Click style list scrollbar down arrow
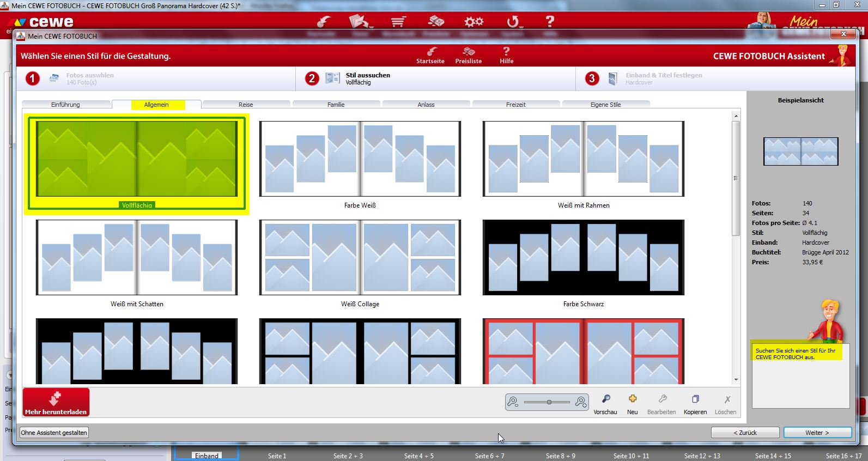The width and height of the screenshot is (868, 461). pos(736,380)
